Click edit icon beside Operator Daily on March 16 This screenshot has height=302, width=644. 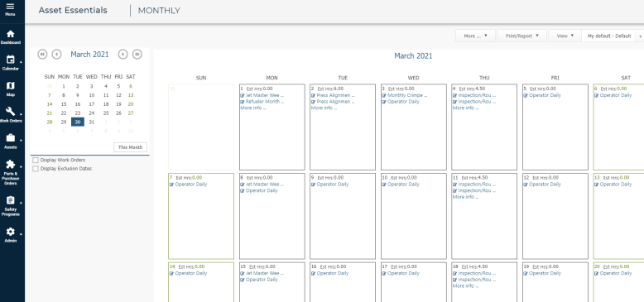click(x=314, y=273)
